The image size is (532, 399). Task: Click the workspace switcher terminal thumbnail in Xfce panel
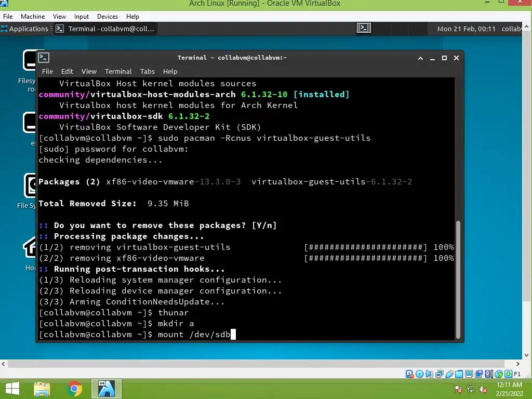364,28
